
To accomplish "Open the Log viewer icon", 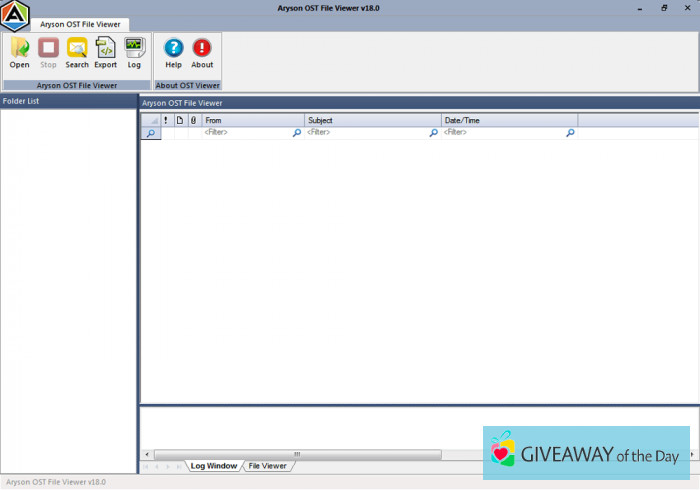I will (134, 52).
